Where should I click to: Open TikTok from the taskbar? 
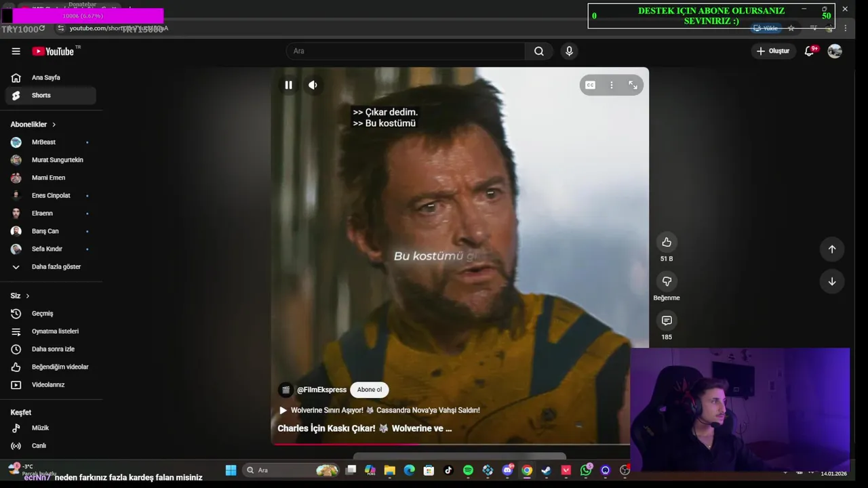coord(448,470)
